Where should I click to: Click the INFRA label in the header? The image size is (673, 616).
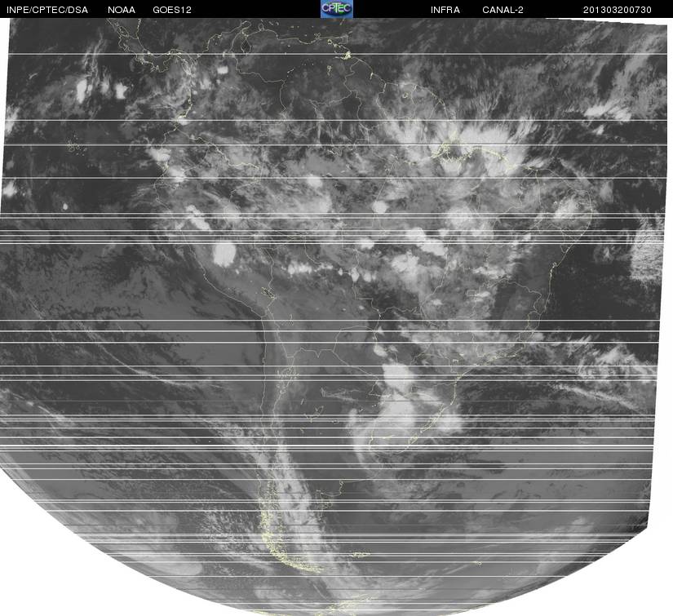click(445, 10)
